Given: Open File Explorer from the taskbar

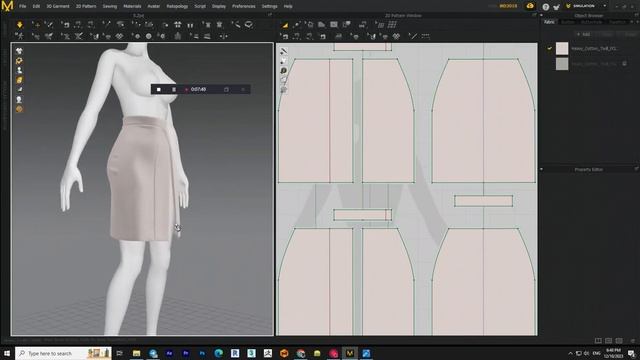Looking at the screenshot, I should [136, 353].
